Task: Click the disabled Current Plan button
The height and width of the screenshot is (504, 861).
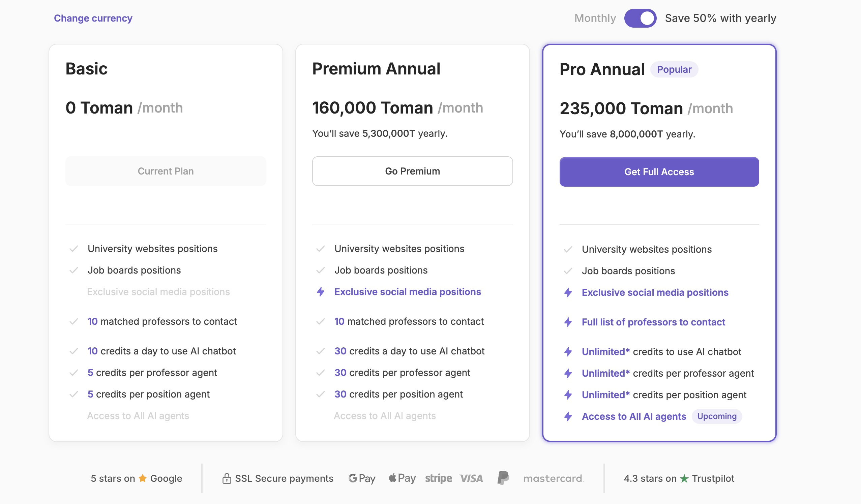Action: [166, 171]
